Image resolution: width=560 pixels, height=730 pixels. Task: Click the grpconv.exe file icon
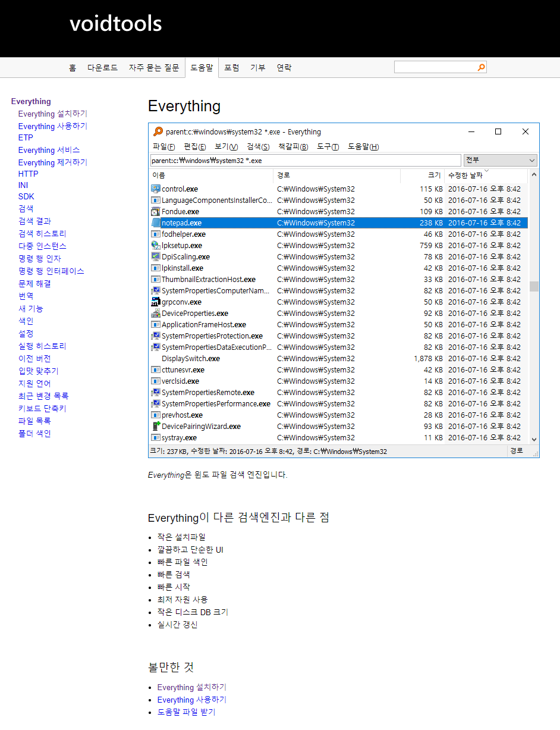(156, 302)
